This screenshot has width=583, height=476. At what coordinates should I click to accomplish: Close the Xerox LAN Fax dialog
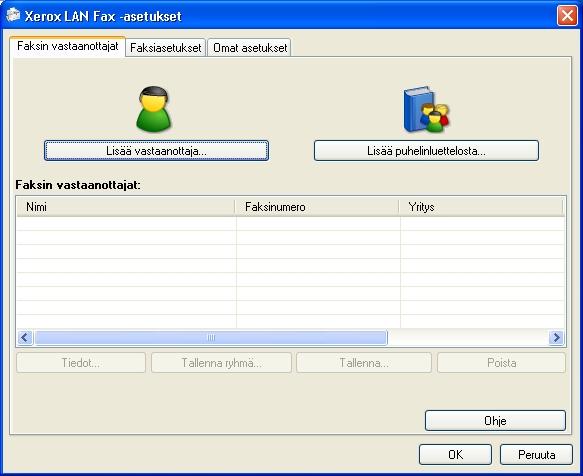pyautogui.click(x=567, y=16)
